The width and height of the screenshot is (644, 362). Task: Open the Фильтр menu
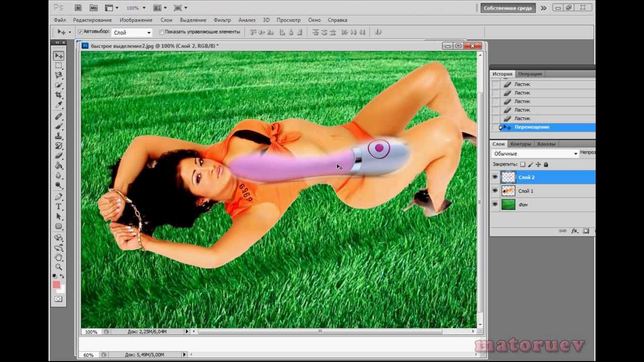pos(222,20)
